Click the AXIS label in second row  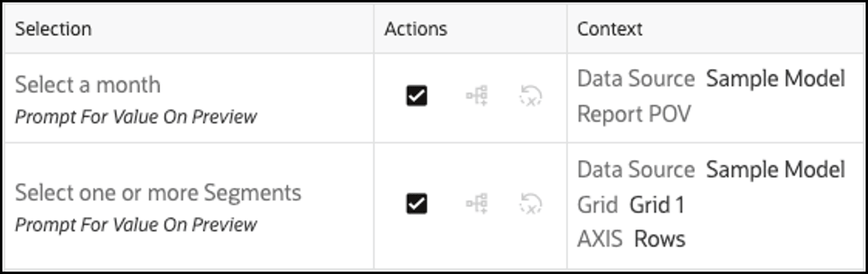point(600,239)
